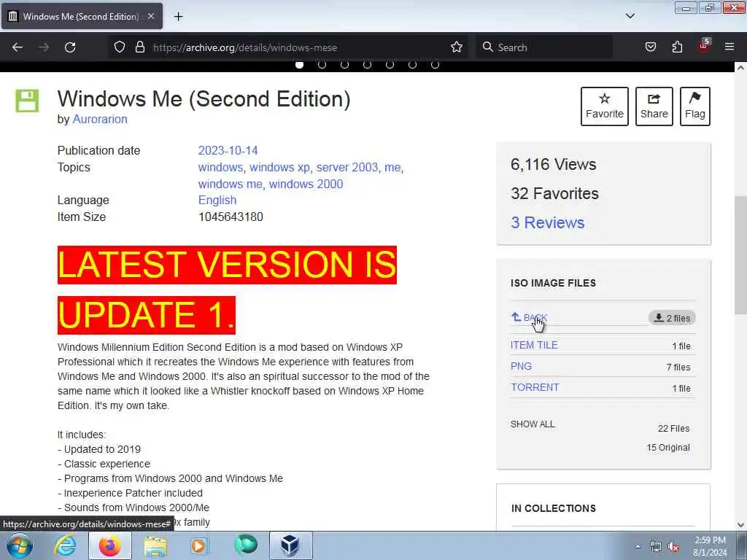
Task: Switch to Firefox in the taskbar
Action: 110,545
